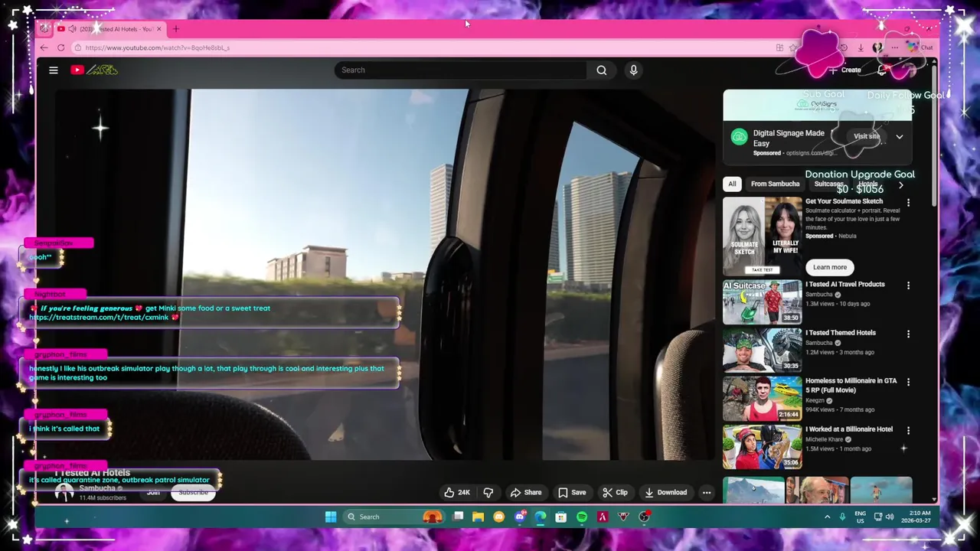Open Homeless to Millionaire GTA 5 thumbnail
This screenshot has width=980, height=551.
pyautogui.click(x=763, y=398)
